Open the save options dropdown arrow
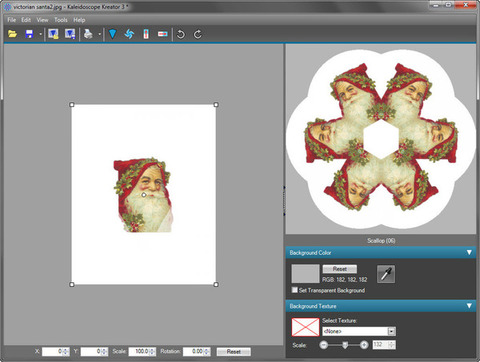 40,34
